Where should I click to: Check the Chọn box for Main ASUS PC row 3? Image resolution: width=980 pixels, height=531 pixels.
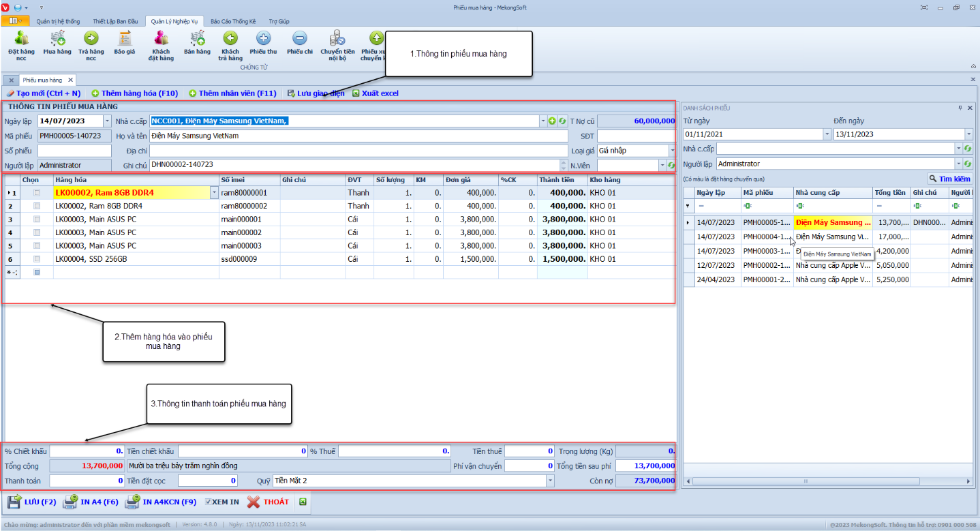37,219
